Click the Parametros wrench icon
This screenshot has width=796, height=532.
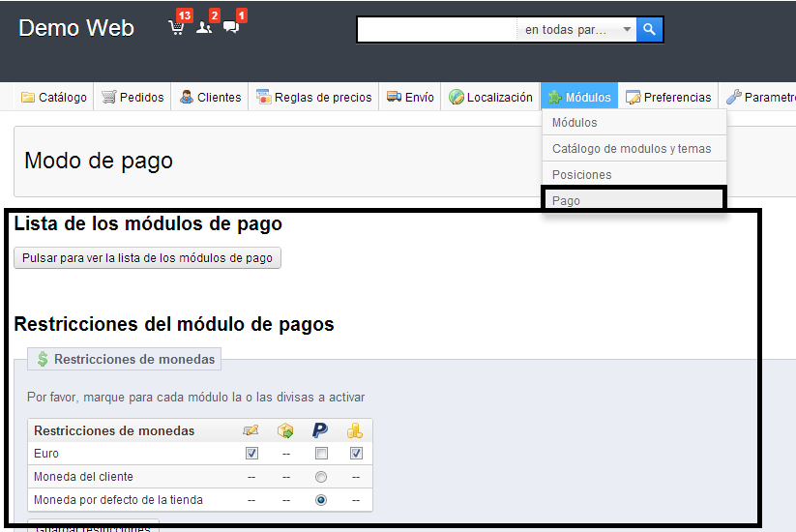(x=733, y=97)
